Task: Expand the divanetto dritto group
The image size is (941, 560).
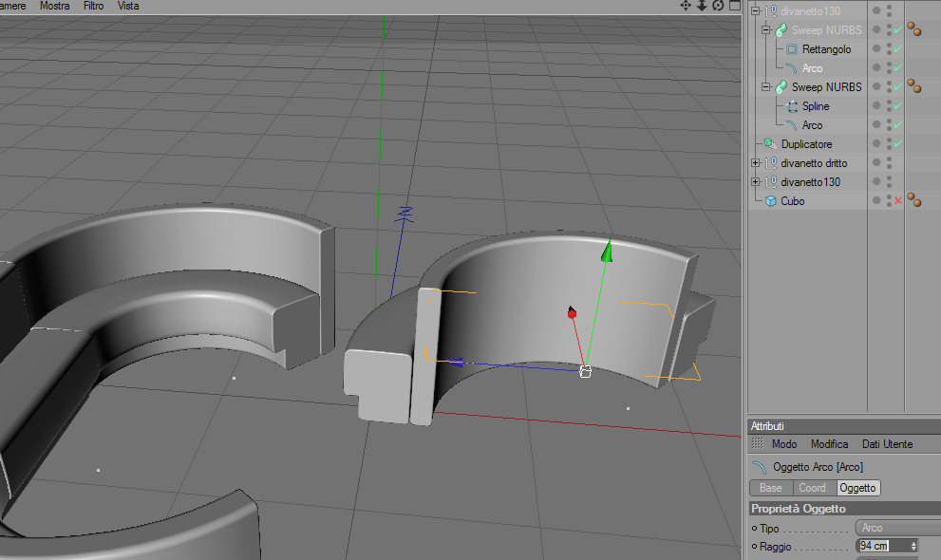Action: coord(756,162)
